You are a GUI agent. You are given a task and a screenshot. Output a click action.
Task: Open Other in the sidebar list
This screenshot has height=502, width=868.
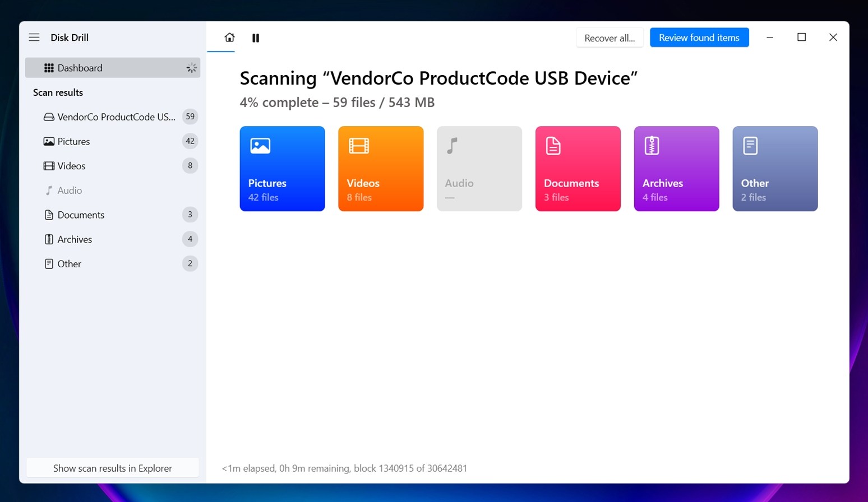(x=70, y=264)
